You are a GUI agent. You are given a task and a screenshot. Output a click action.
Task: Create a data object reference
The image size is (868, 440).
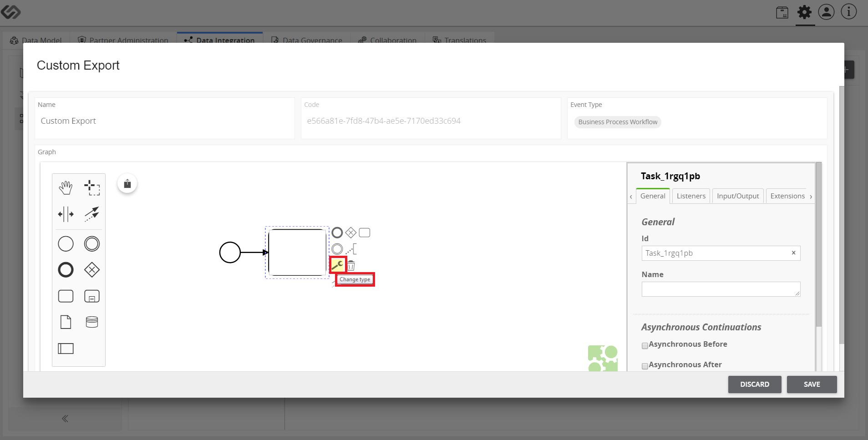tap(66, 322)
